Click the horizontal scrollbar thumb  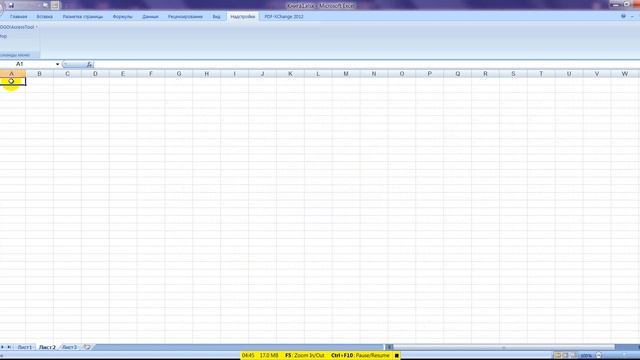504,347
